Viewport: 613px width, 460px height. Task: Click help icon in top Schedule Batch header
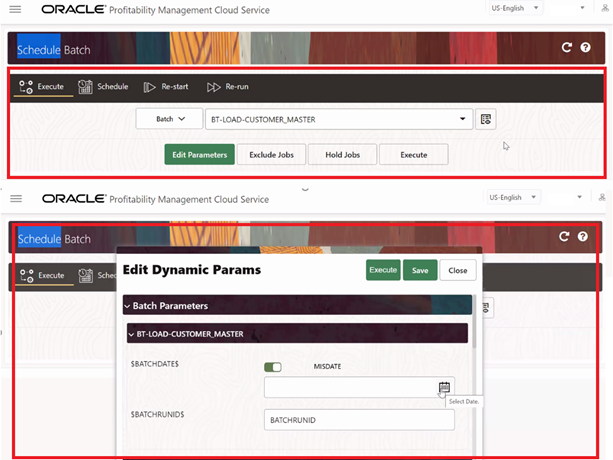[585, 47]
